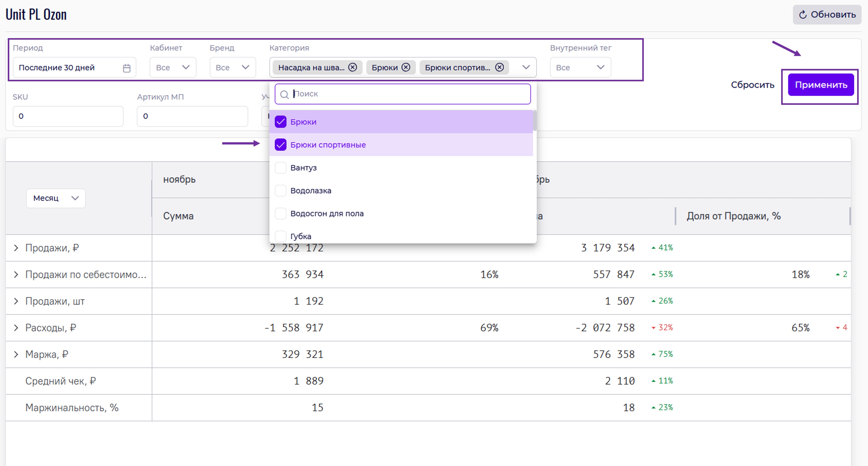Click the SKU input field
868x466 pixels.
pos(68,116)
